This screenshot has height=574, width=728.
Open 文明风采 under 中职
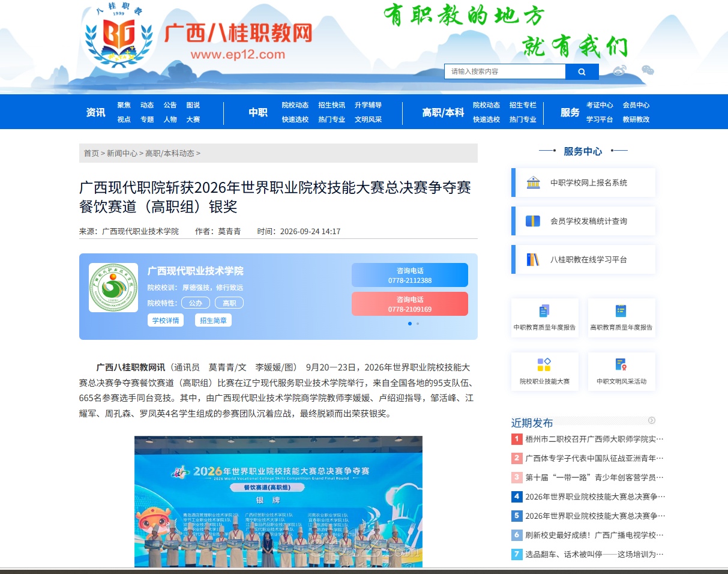click(x=368, y=119)
